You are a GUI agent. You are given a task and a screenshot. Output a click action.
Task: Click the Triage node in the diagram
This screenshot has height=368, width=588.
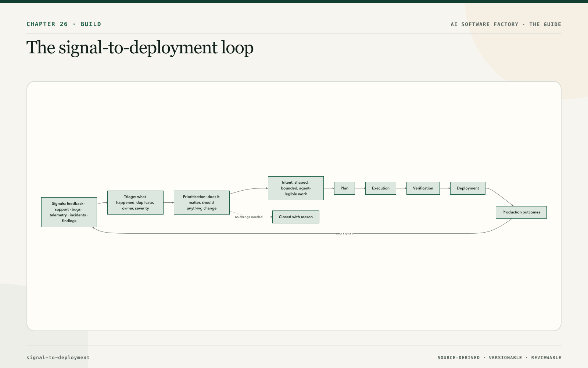coord(135,202)
